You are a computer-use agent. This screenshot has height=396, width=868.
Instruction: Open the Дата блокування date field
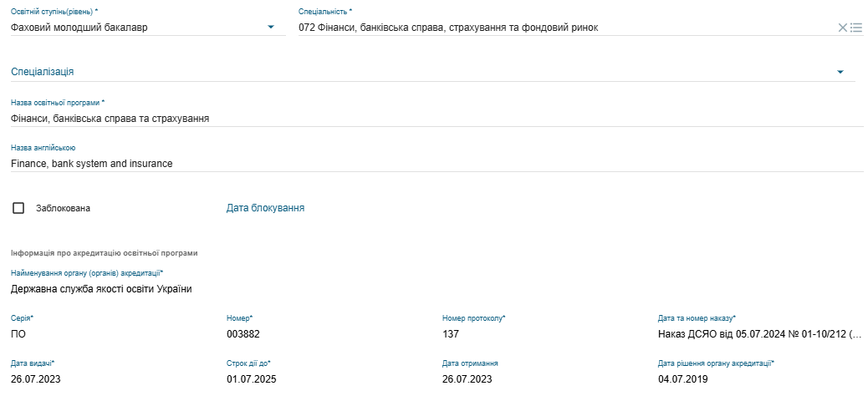tap(265, 208)
